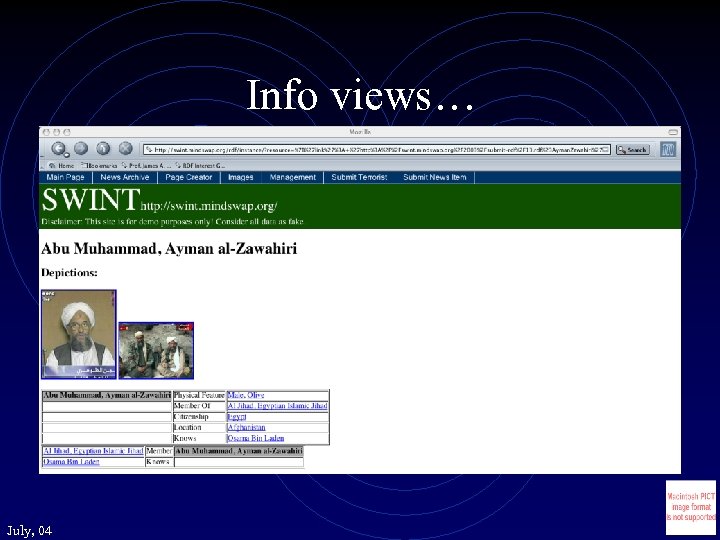Follow the Egypt citizenship link
This screenshot has height=540, width=720.
(237, 417)
